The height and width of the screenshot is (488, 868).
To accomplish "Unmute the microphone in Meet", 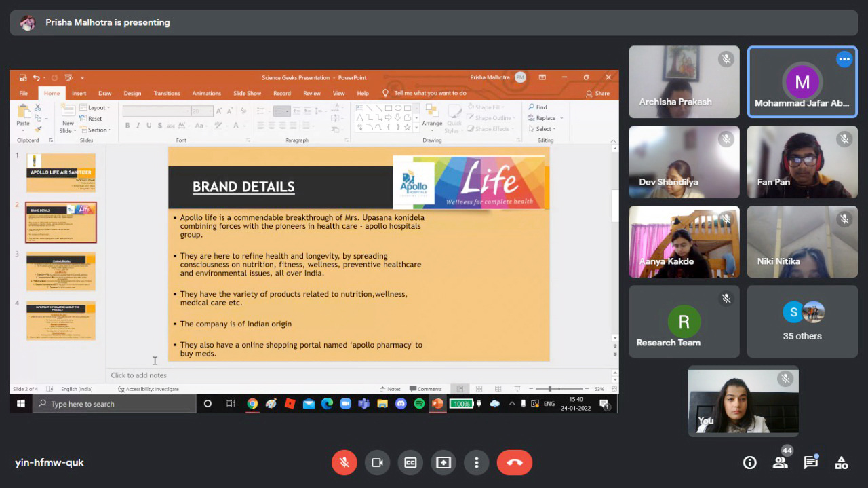I will 344,462.
